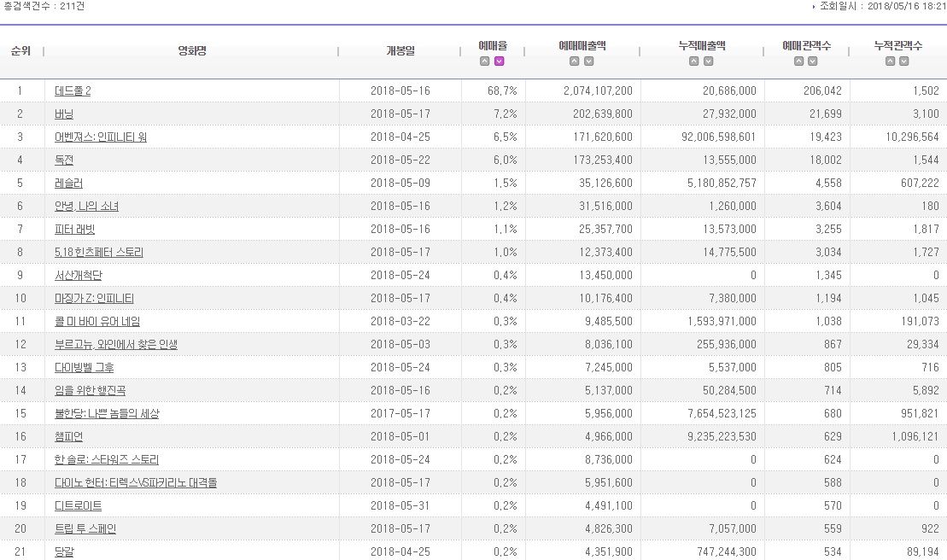
Task: Select 5.18 힌츠페터 스토리 link
Action: click(x=98, y=252)
